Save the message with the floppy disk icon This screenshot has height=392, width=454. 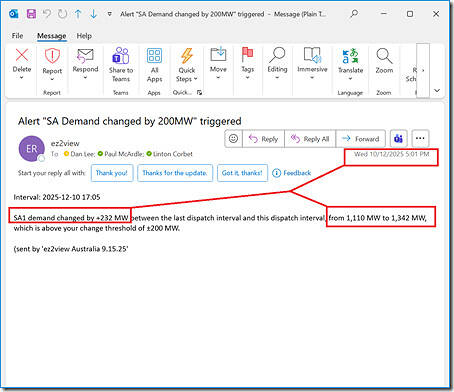[31, 14]
